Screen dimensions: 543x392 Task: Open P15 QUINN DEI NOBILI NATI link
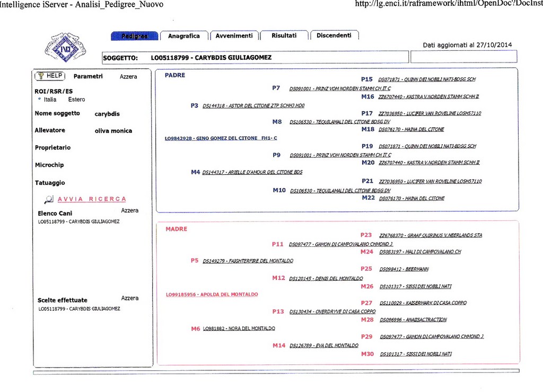[x=427, y=79]
